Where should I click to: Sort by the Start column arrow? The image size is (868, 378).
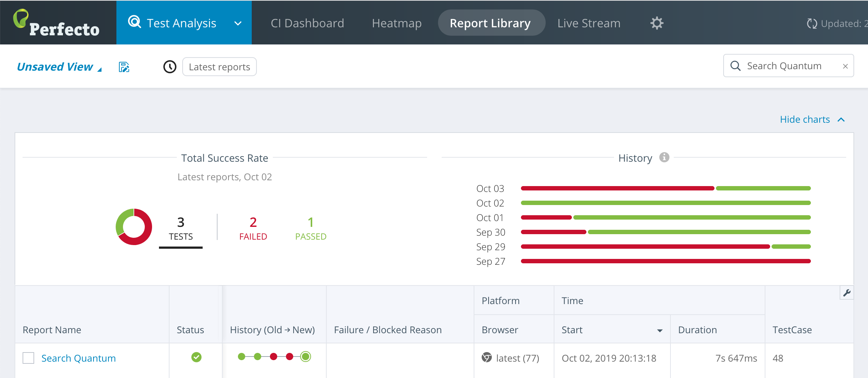pos(660,331)
